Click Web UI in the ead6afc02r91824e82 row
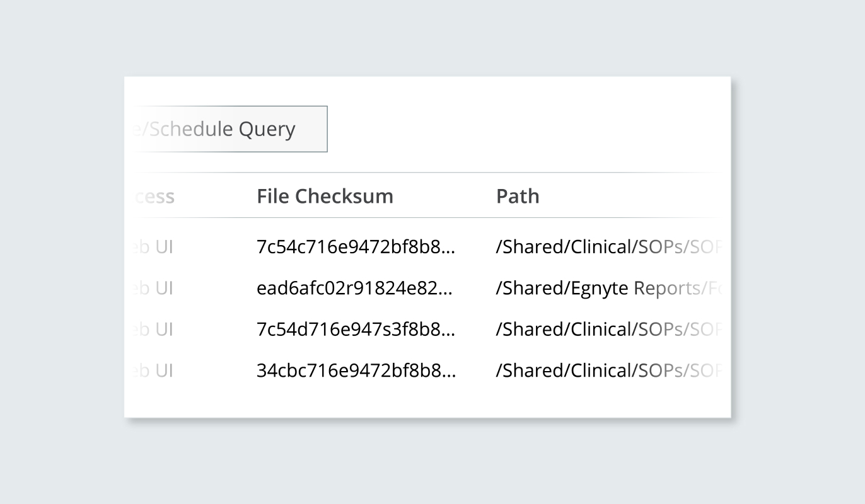This screenshot has height=504, width=865. [x=153, y=289]
